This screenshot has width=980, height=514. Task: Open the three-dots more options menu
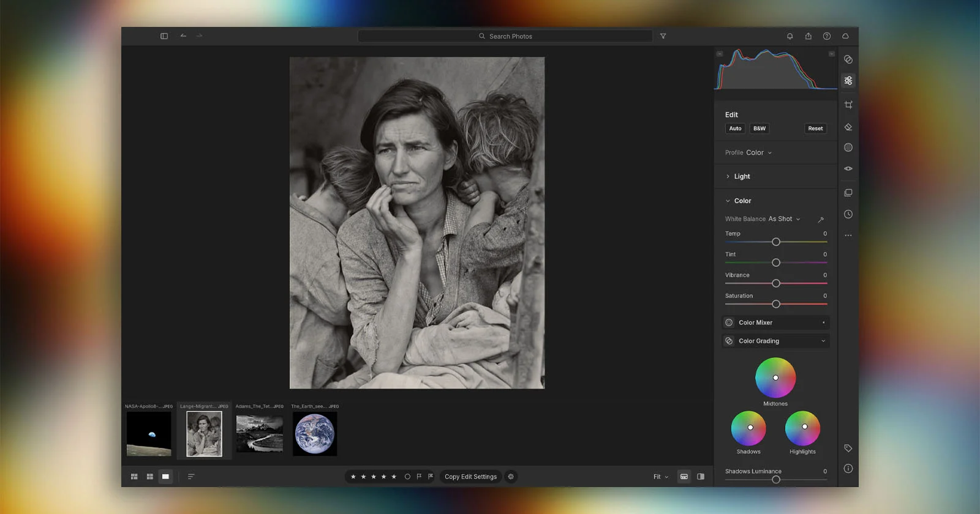coord(848,235)
